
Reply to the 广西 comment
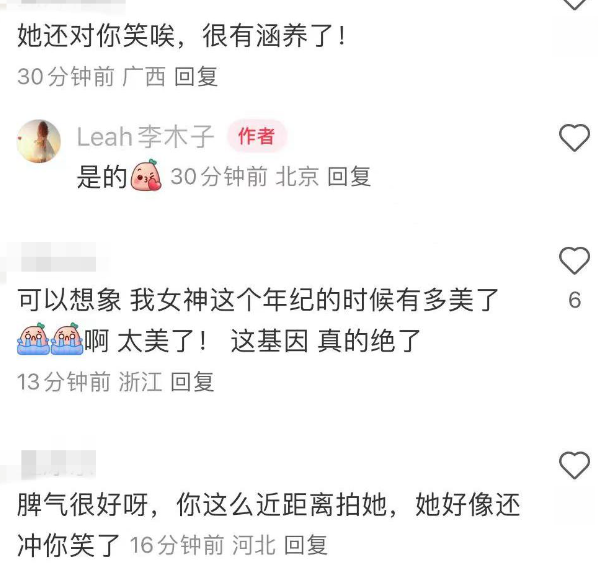pos(196,77)
